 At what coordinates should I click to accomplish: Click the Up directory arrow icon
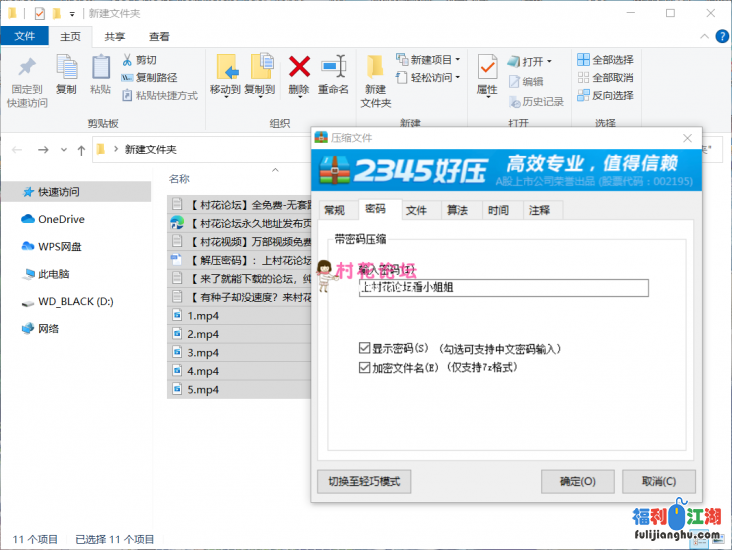coord(81,150)
